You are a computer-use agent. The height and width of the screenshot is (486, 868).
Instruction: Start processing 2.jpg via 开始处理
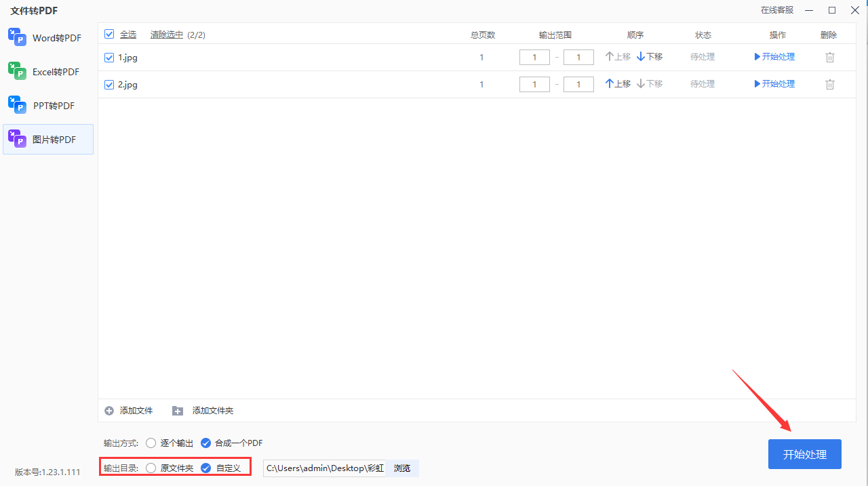[x=774, y=84]
